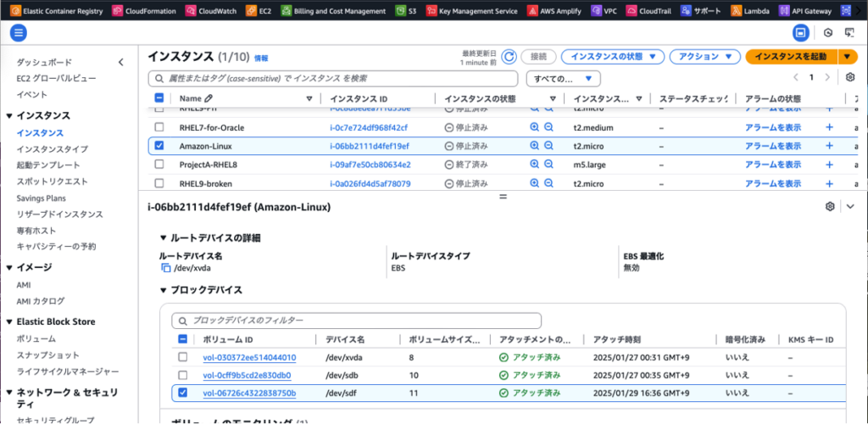Click zoom-in icon for Amazon-Linux row
868x424 pixels.
(x=534, y=146)
